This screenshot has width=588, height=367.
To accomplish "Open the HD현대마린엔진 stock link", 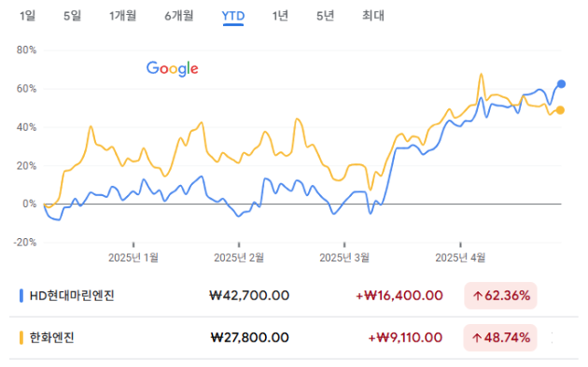I will tap(72, 296).
